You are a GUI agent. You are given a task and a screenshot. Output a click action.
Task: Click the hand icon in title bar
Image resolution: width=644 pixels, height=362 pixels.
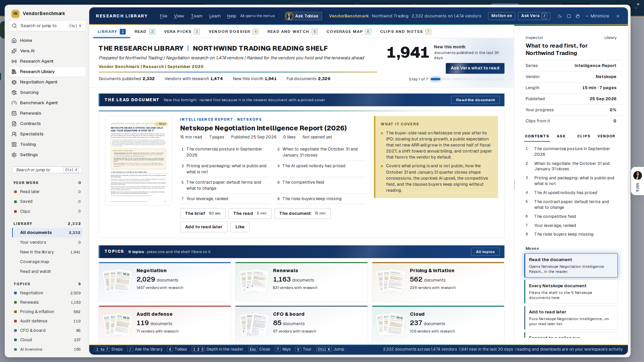click(578, 16)
